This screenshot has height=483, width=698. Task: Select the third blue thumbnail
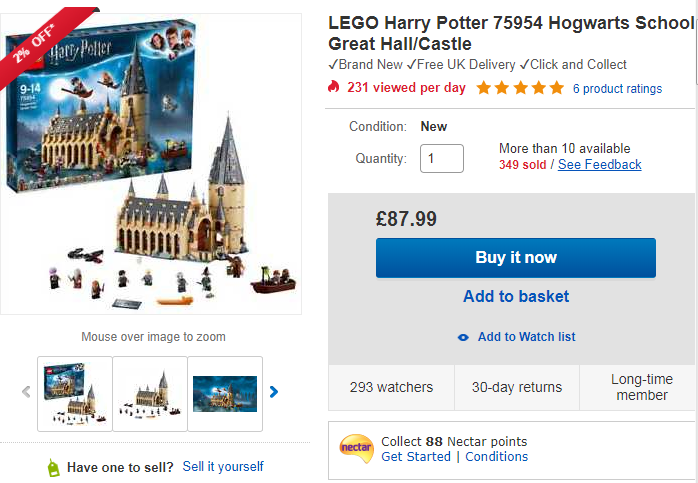(225, 393)
